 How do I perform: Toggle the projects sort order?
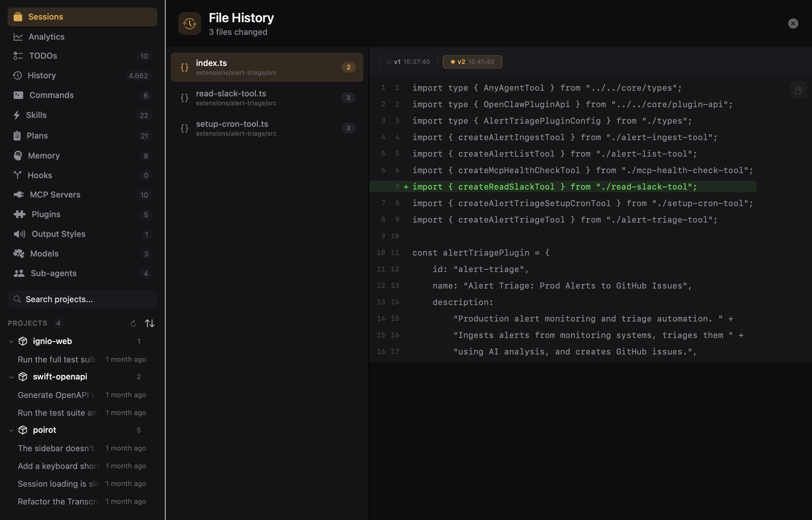point(150,323)
